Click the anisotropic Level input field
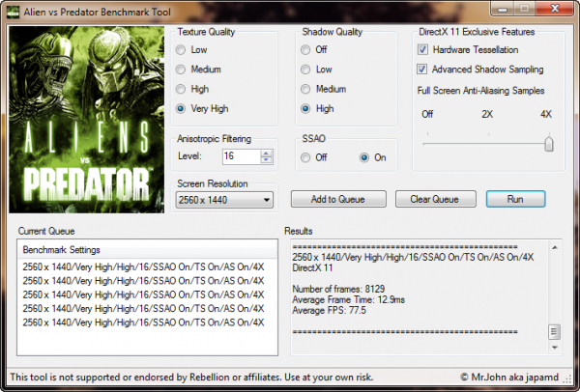The height and width of the screenshot is (392, 580). (241, 156)
